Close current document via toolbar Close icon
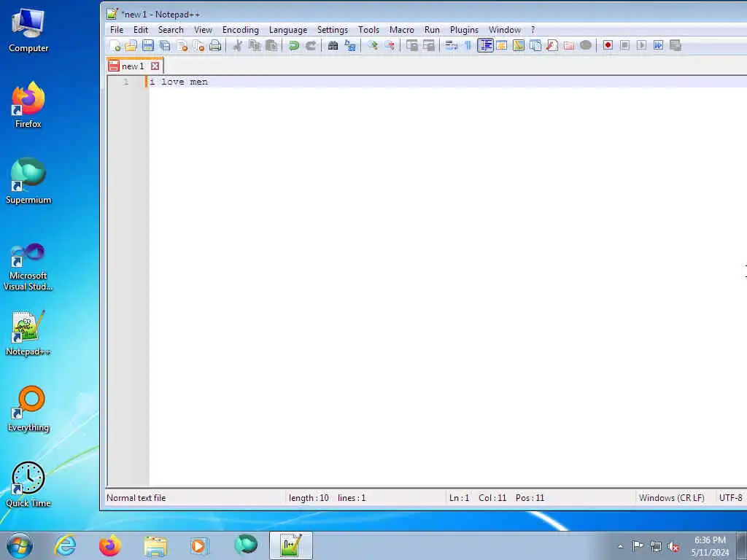 pos(182,46)
